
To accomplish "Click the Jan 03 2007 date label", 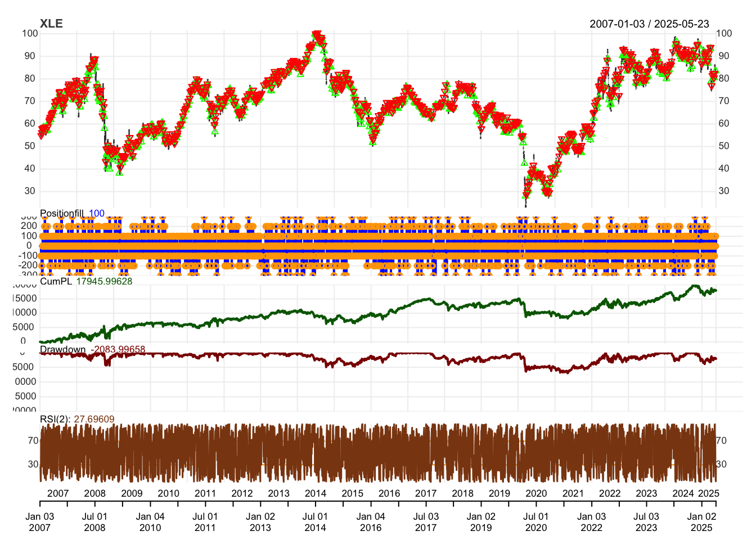I will (40, 522).
